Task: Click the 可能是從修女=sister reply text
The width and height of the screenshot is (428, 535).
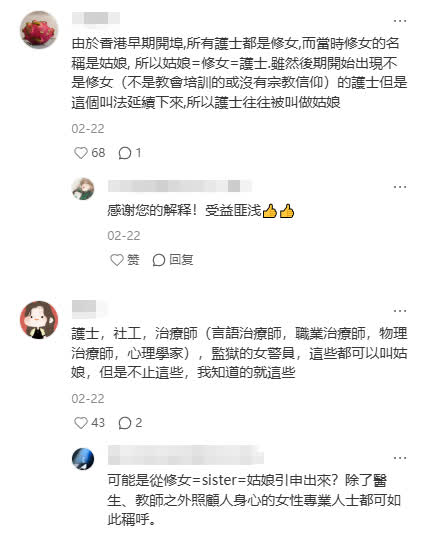Action: [x=254, y=500]
